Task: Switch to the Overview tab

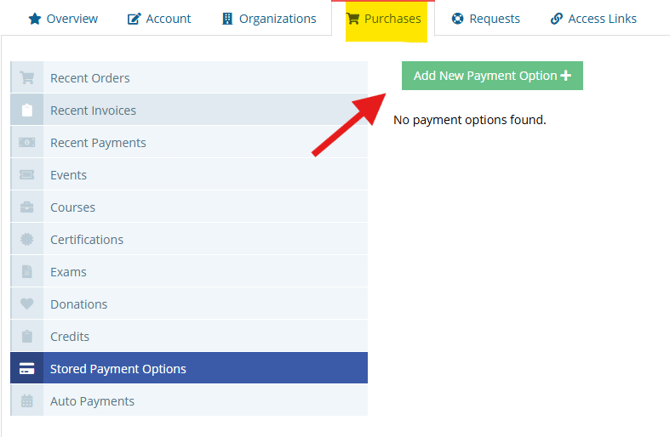Action: (x=63, y=19)
